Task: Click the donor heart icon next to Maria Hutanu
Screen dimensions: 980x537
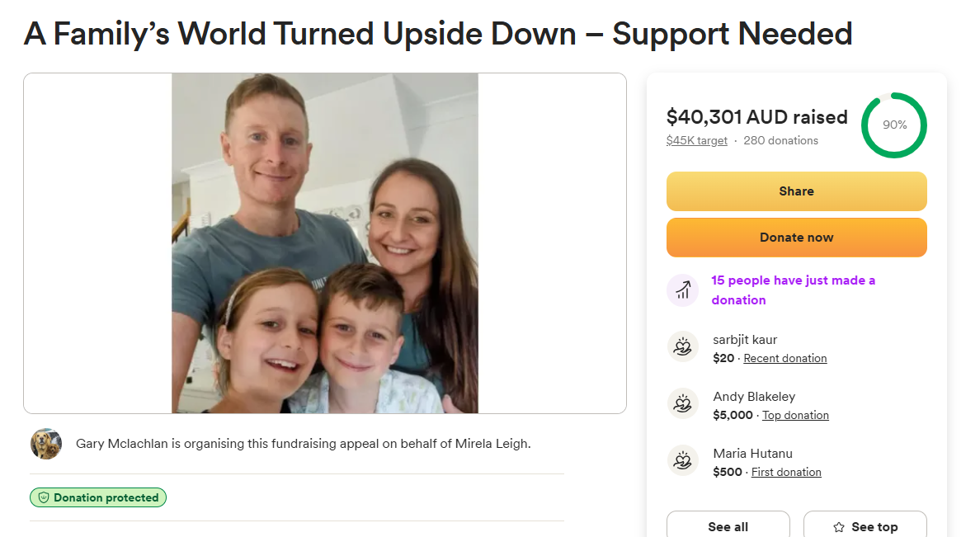Action: coord(682,461)
